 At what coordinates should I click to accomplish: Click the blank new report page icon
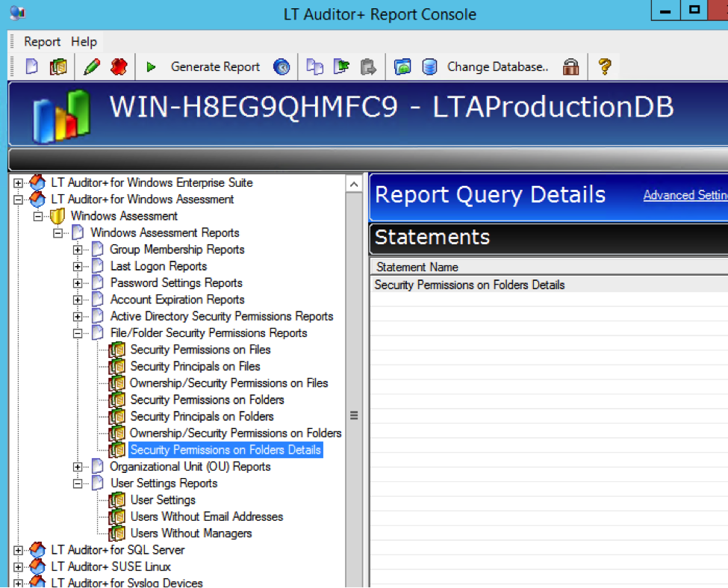(x=31, y=67)
